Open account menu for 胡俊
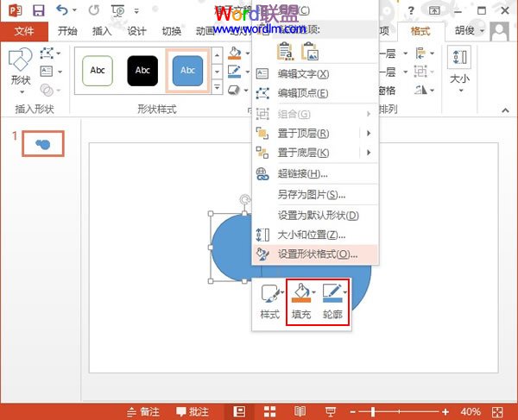This screenshot has width=518, height=420. pyautogui.click(x=469, y=31)
